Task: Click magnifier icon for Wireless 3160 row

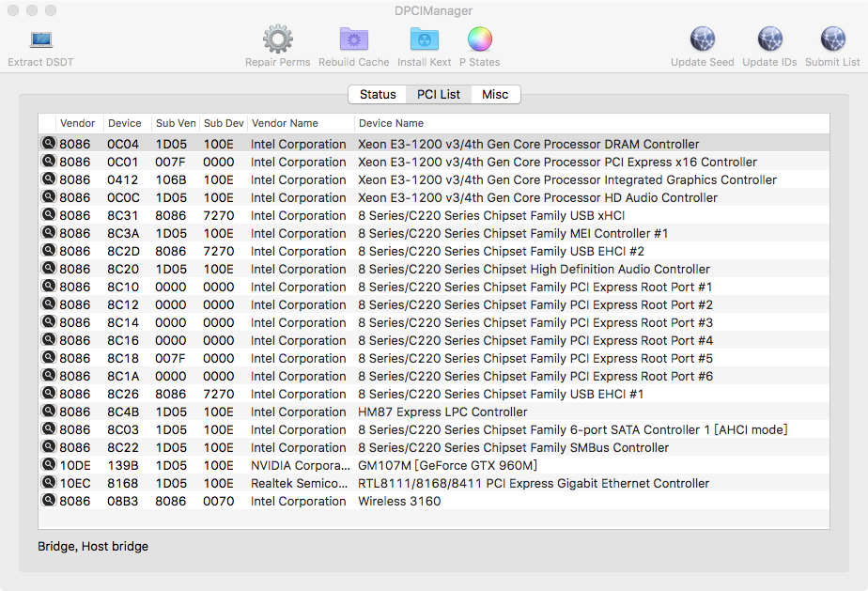Action: pos(49,500)
